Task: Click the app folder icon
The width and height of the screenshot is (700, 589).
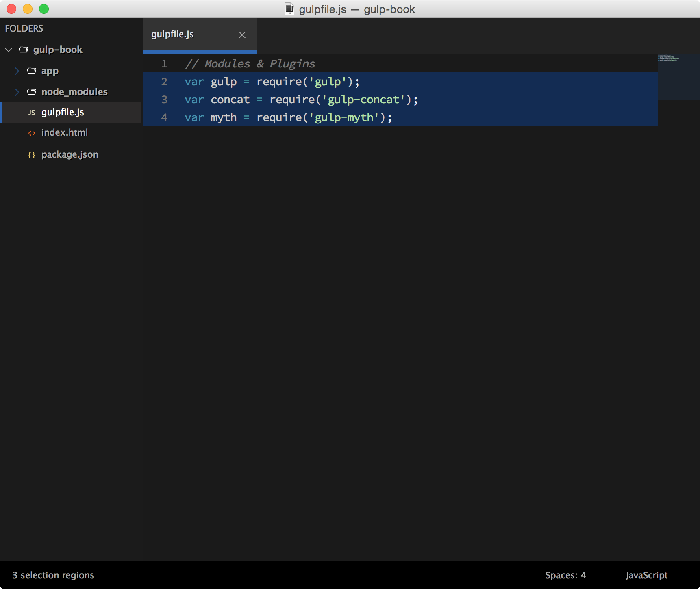Action: pos(32,71)
